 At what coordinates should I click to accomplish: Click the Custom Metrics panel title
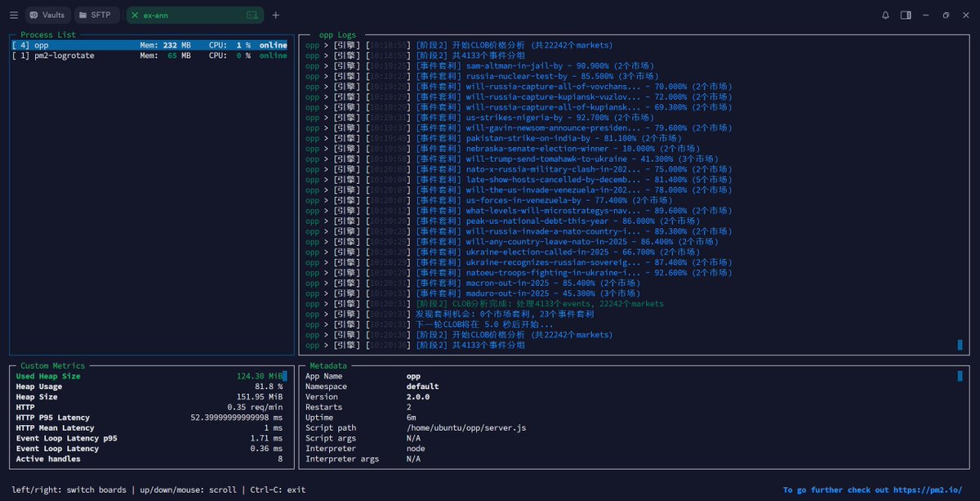pyautogui.click(x=53, y=365)
